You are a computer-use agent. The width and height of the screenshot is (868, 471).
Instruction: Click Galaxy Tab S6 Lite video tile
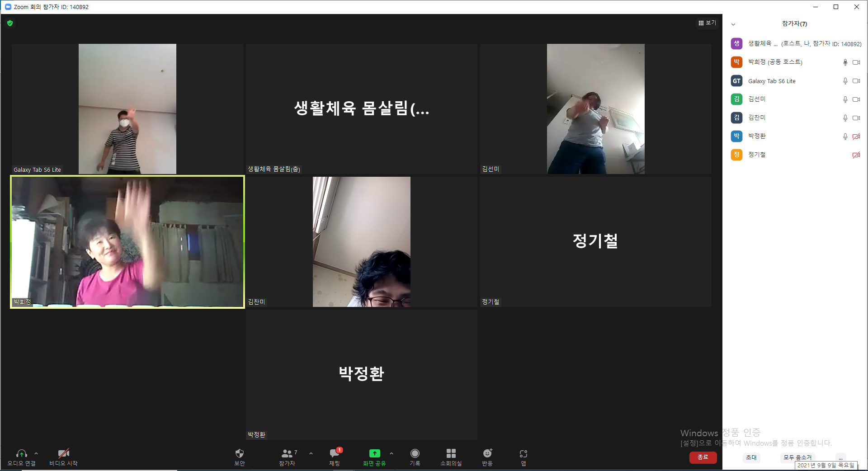(x=127, y=109)
